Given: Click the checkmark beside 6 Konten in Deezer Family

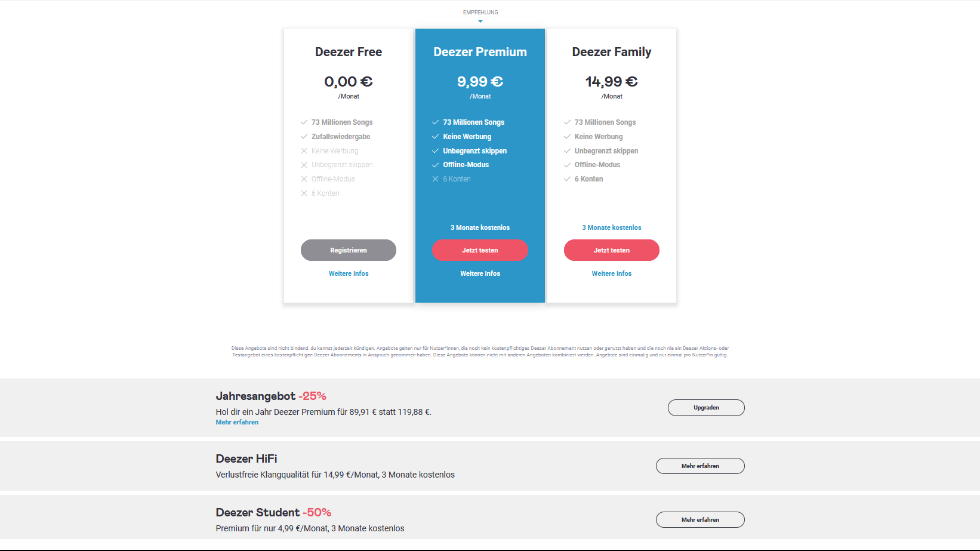Looking at the screenshot, I should tap(567, 179).
